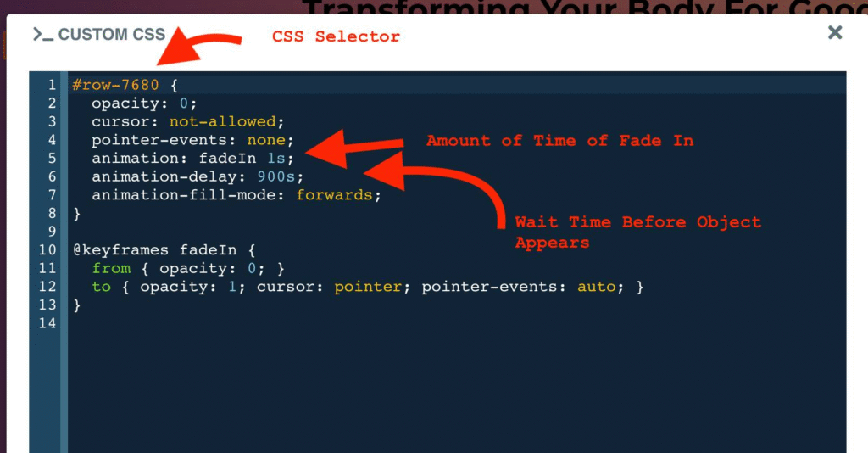The width and height of the screenshot is (868, 453).
Task: Click the 900s animation-delay value
Action: 275,176
